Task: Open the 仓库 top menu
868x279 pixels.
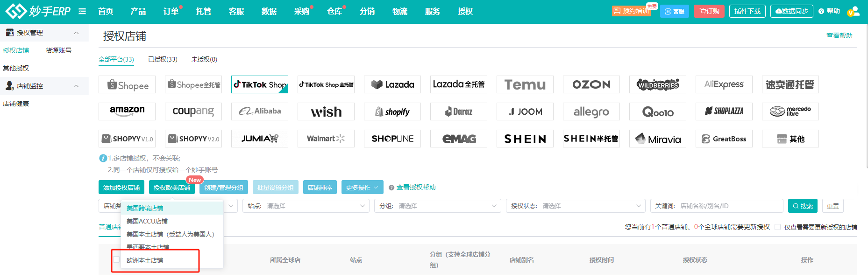Action: click(x=334, y=11)
